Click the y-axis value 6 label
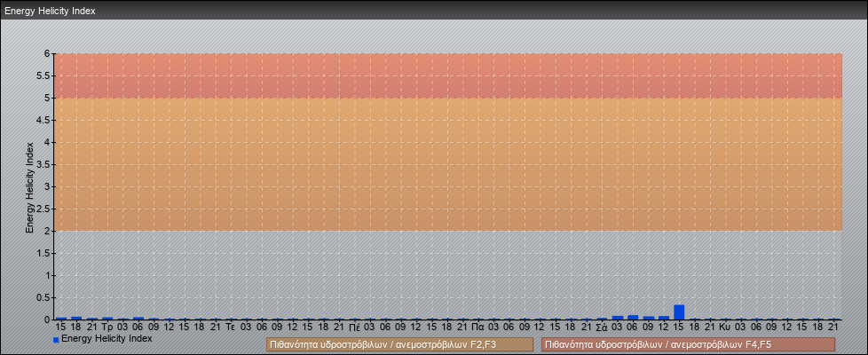Image resolution: width=868 pixels, height=355 pixels. pos(49,53)
